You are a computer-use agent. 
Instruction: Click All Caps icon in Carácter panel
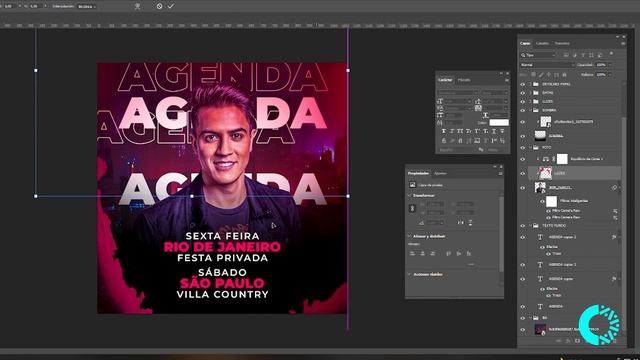pyautogui.click(x=460, y=131)
